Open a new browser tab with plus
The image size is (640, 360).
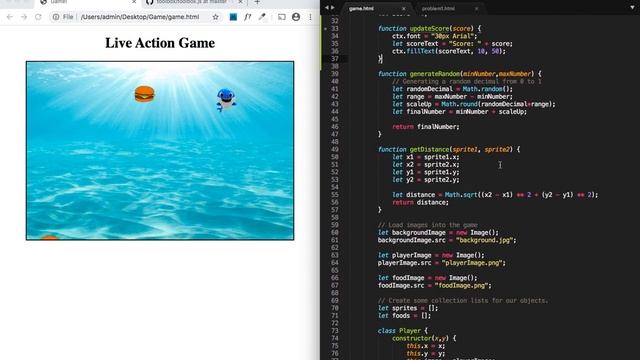coord(257,2)
